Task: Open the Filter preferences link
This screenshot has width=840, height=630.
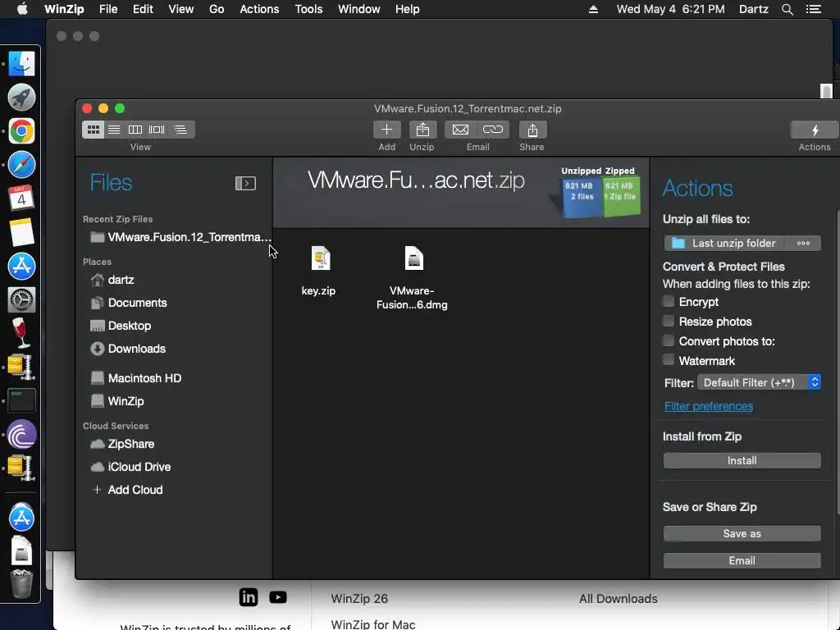Action: coord(708,407)
